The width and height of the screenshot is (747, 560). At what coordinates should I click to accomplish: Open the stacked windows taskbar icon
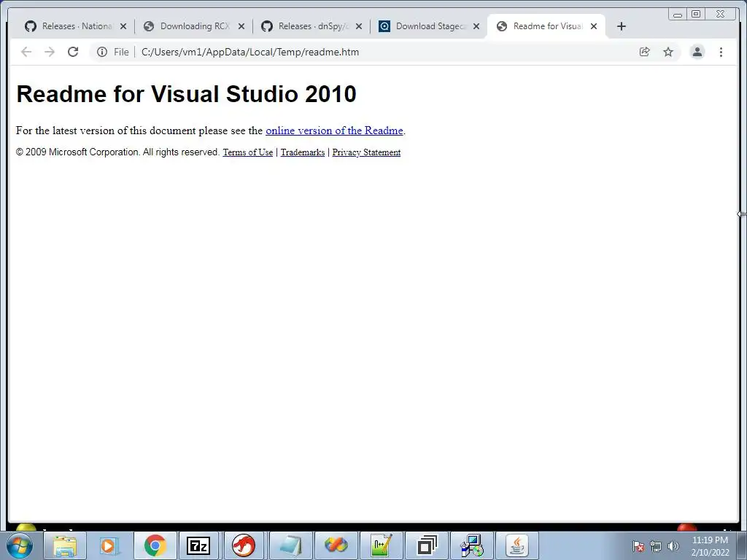tap(427, 545)
